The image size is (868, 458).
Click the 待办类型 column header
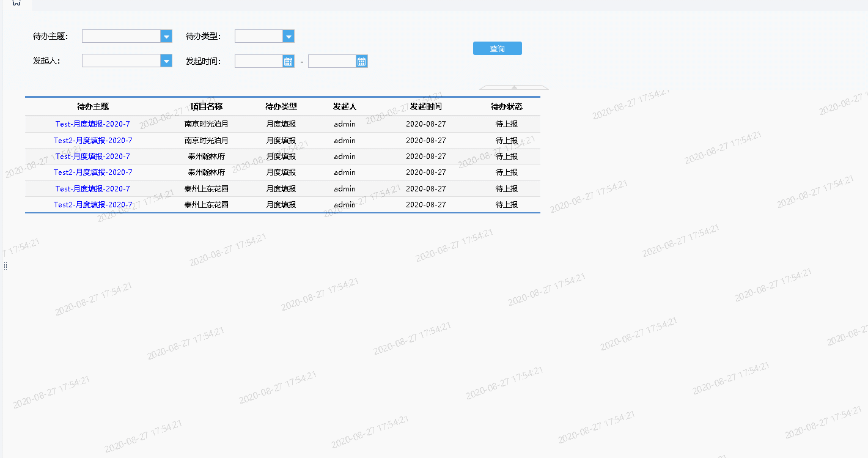coord(281,106)
